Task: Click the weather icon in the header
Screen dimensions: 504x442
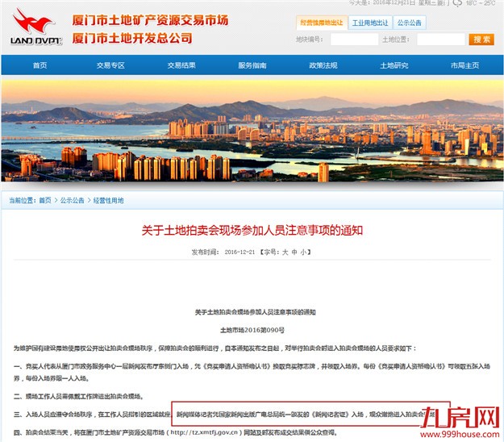Action: [457, 3]
